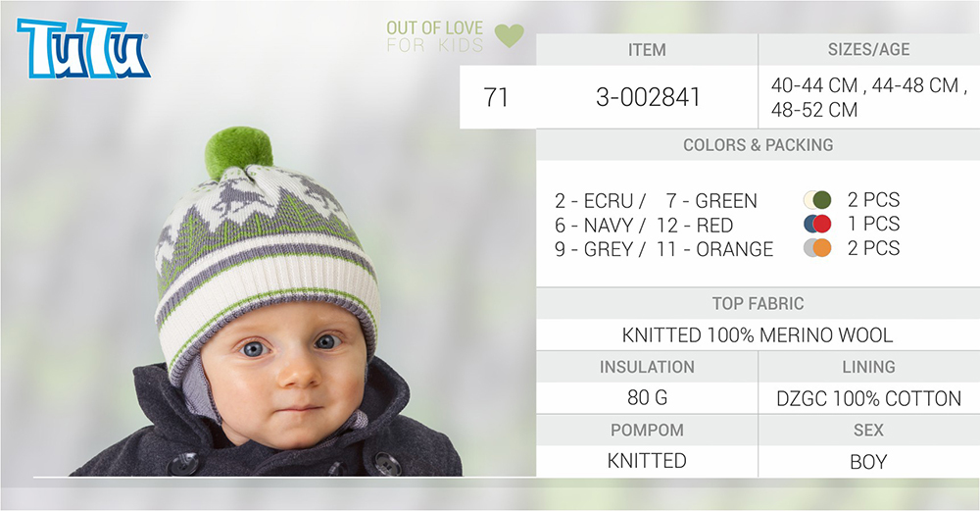This screenshot has width=980, height=511.
Task: Click the TOP FABRIC section header
Action: (758, 303)
